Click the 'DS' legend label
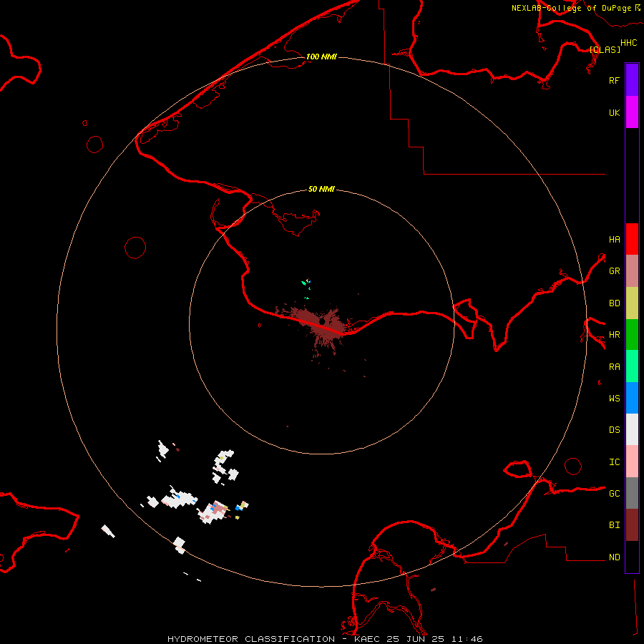The width and height of the screenshot is (644, 644). pos(615,430)
